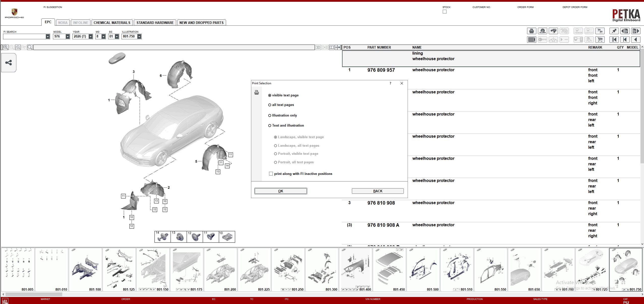Enable the STOCK checkbox

point(444,12)
